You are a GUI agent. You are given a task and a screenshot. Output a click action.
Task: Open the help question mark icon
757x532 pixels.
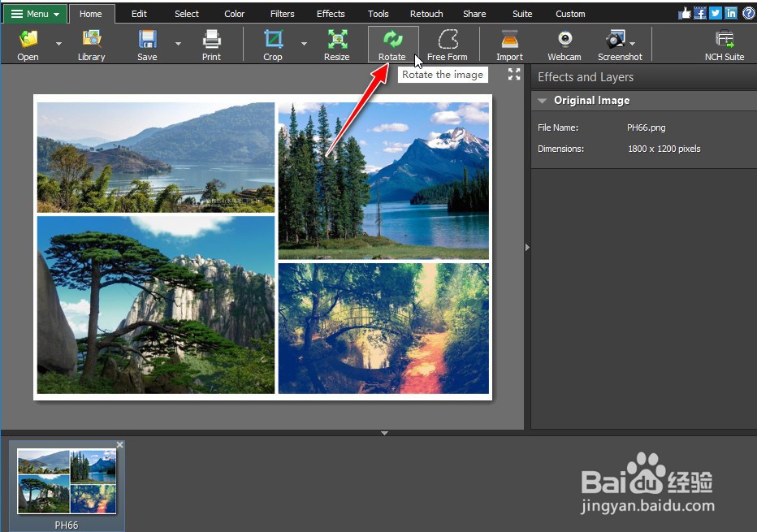tap(748, 13)
